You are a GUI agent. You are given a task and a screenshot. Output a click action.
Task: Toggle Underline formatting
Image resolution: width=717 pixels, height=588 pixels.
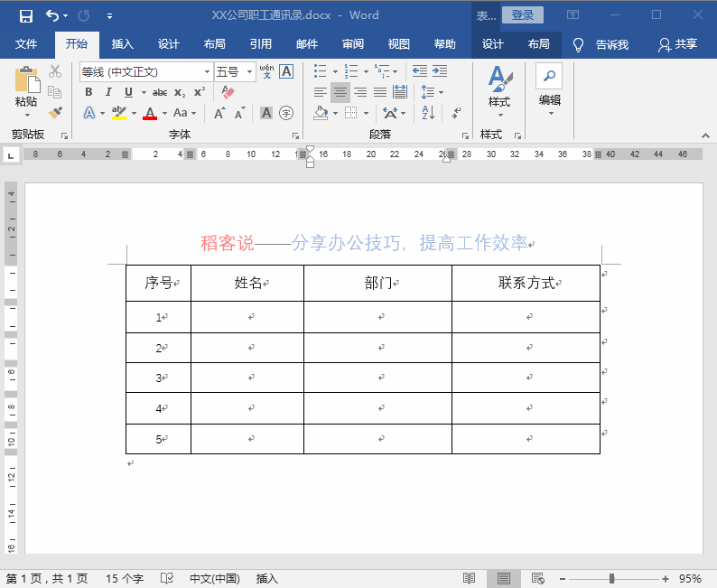[128, 92]
